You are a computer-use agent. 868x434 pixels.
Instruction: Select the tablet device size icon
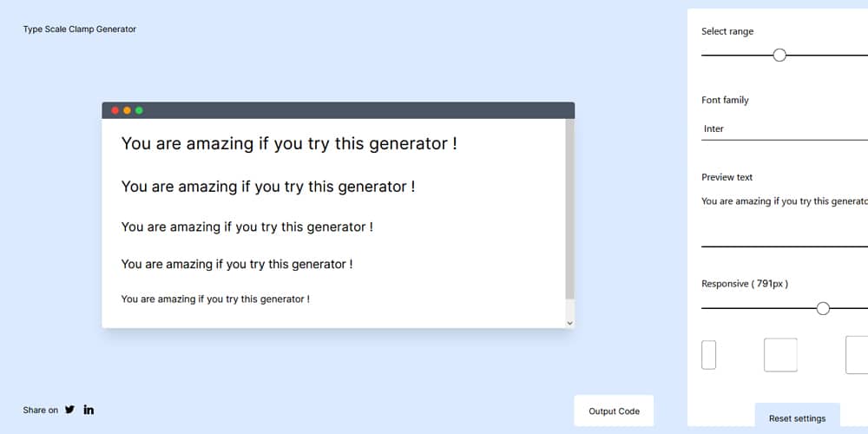(780, 355)
